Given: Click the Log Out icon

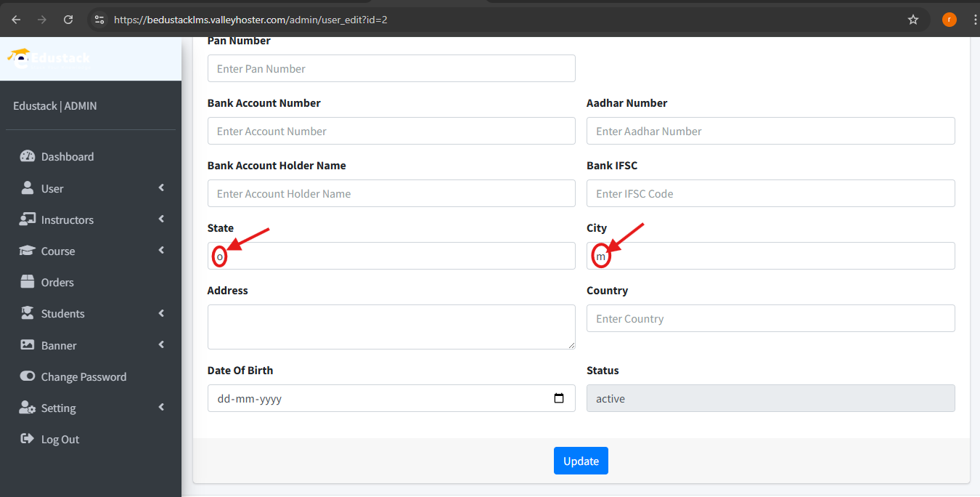Looking at the screenshot, I should 28,439.
